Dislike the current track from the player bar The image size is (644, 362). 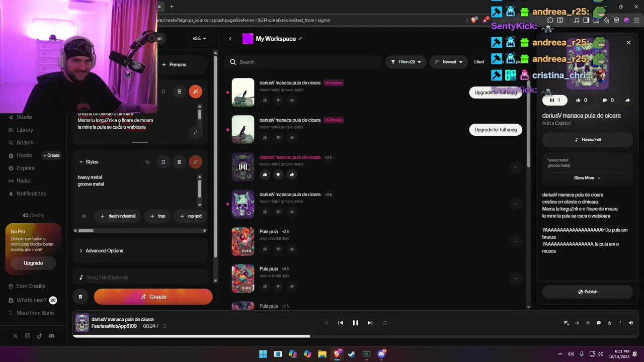(588, 323)
